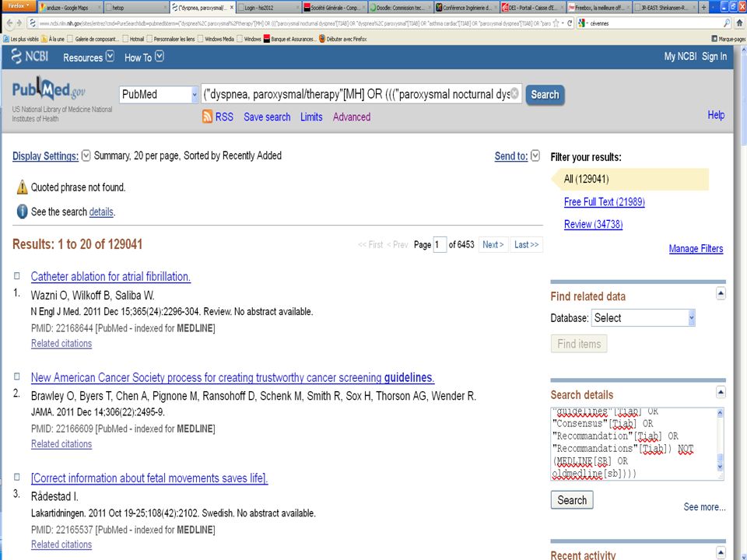Click the browser home icon
This screenshot has height=560, width=747.
point(739,23)
